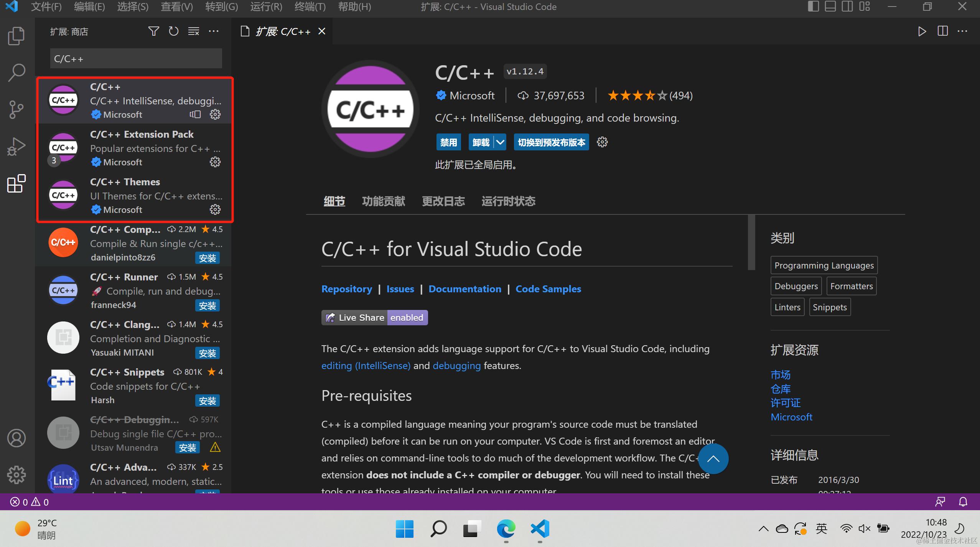Open the Run and Debug view
The image size is (980, 547).
(16, 147)
